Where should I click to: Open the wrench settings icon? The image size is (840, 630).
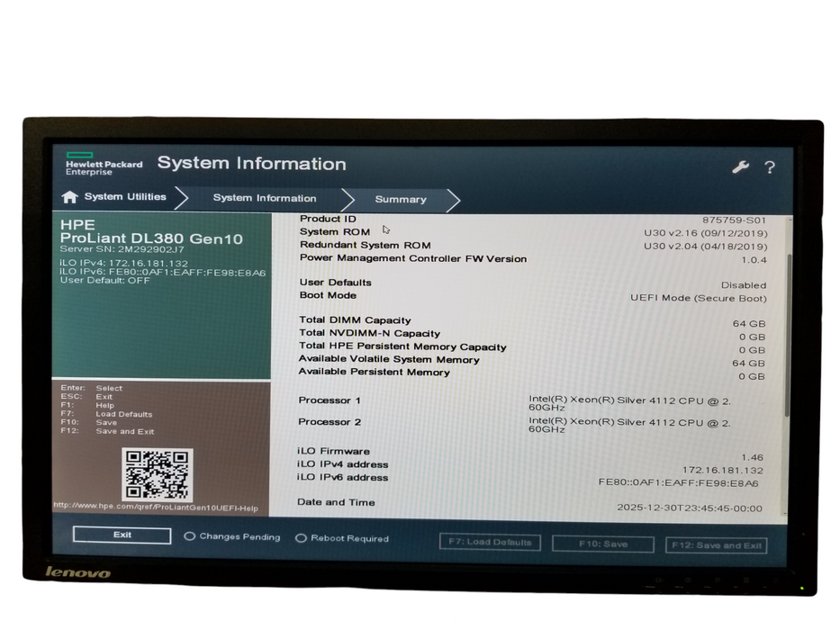[x=740, y=167]
